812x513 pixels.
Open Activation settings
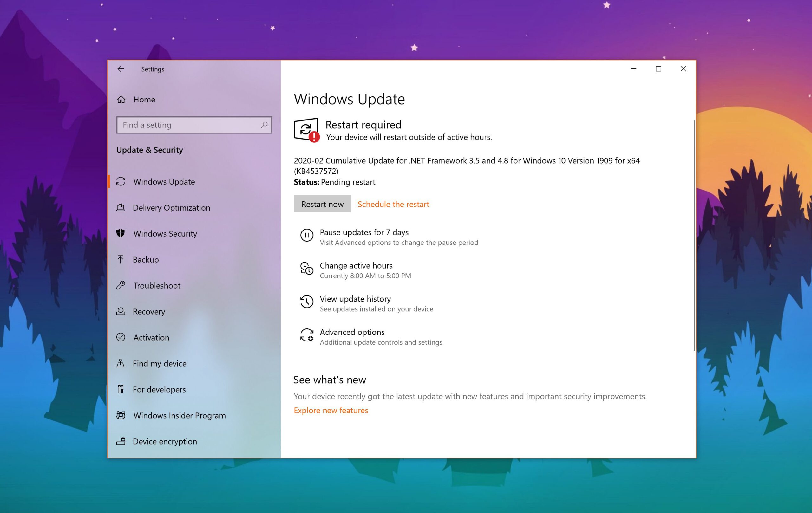[194, 337]
